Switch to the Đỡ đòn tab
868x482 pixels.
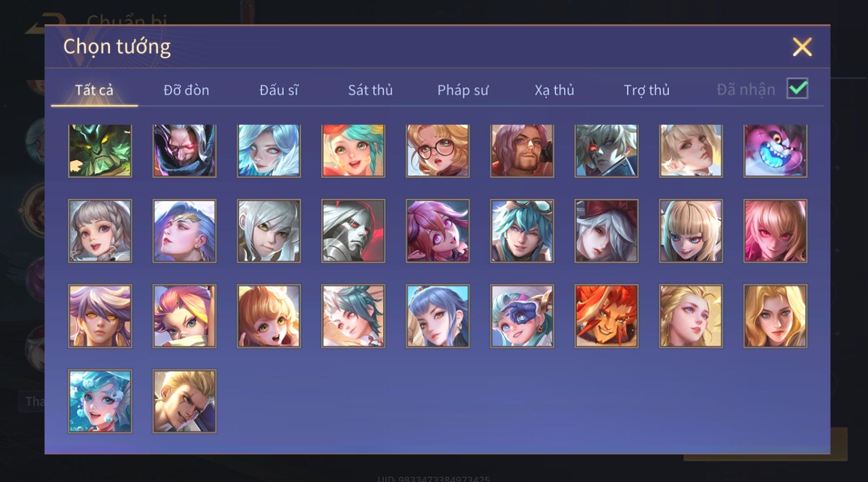[x=186, y=90]
